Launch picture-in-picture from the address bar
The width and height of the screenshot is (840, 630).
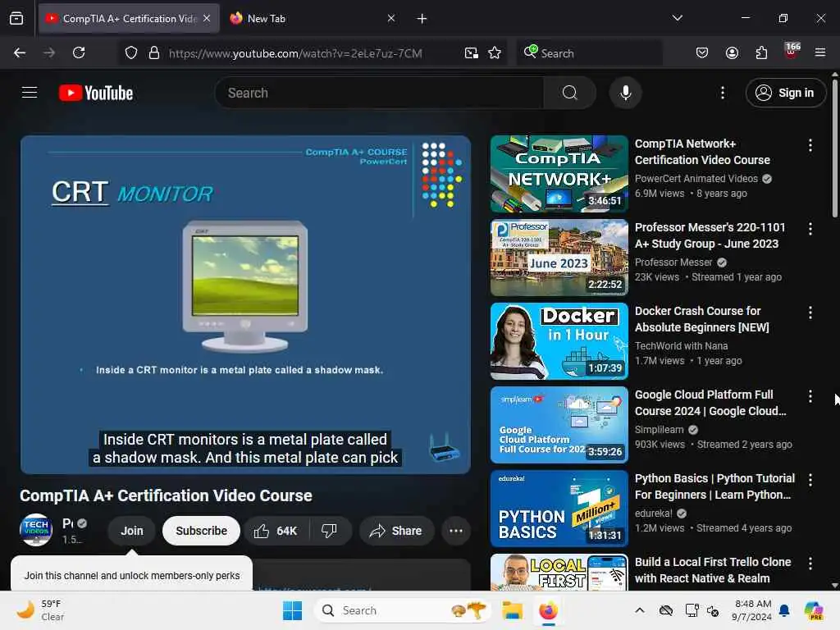(x=472, y=53)
